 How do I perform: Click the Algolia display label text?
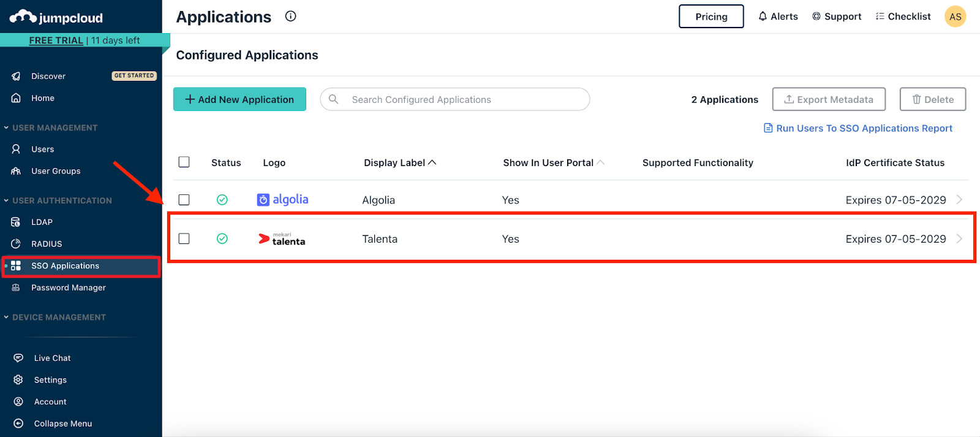[x=379, y=200]
